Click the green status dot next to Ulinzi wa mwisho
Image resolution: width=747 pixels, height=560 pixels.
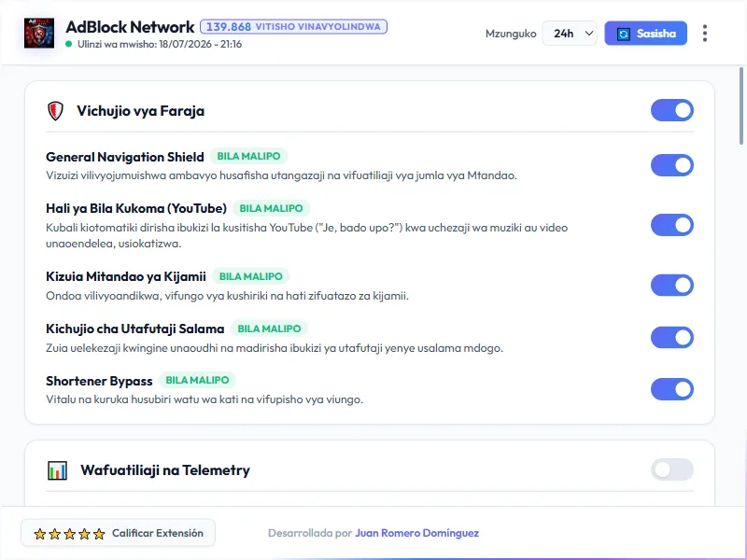tap(68, 44)
